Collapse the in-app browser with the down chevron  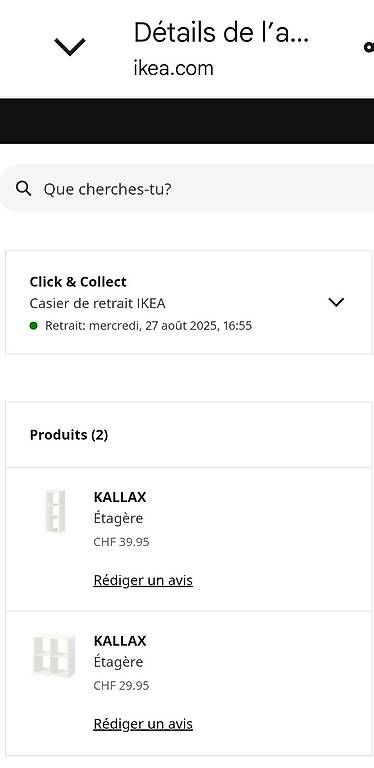coord(70,47)
